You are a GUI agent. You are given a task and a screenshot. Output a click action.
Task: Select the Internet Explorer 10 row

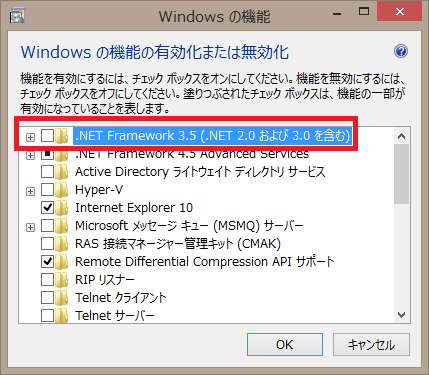coord(134,208)
